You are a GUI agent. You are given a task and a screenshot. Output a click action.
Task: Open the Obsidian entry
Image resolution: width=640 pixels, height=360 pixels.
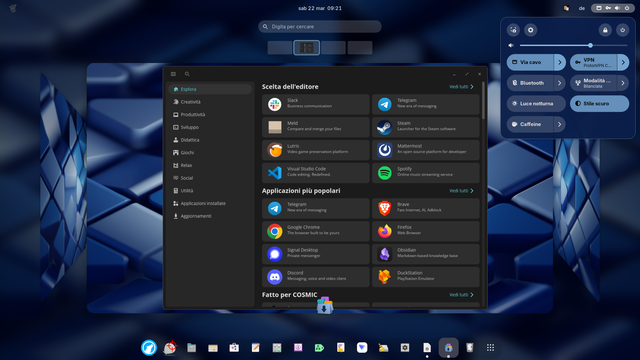click(426, 254)
